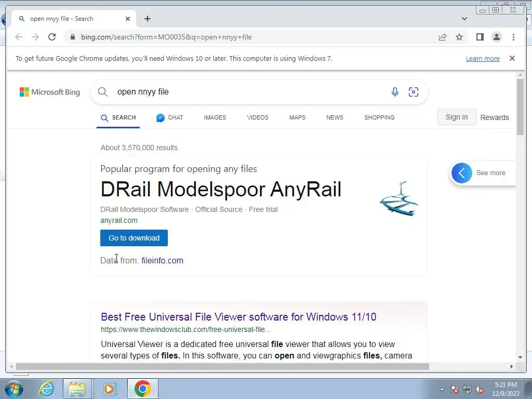532x399 pixels.
Task: Open the thewindowsclub.com URL link
Action: [x=185, y=329]
